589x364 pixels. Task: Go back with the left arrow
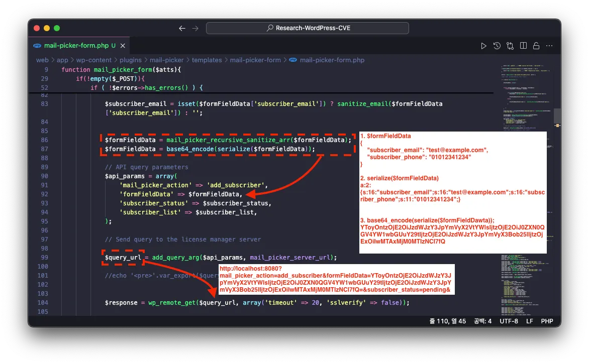pyautogui.click(x=182, y=28)
